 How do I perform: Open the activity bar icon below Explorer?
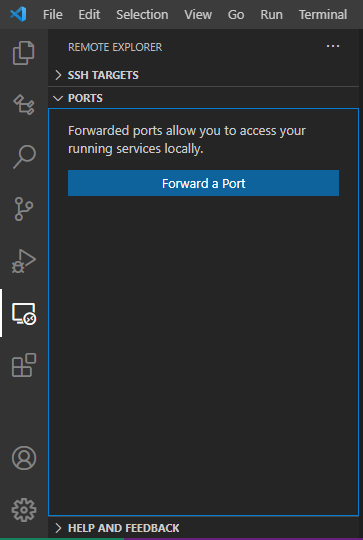click(x=24, y=104)
